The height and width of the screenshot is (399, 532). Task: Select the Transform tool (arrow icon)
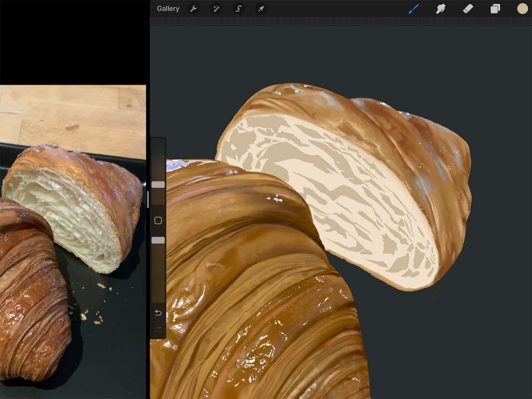tap(261, 9)
